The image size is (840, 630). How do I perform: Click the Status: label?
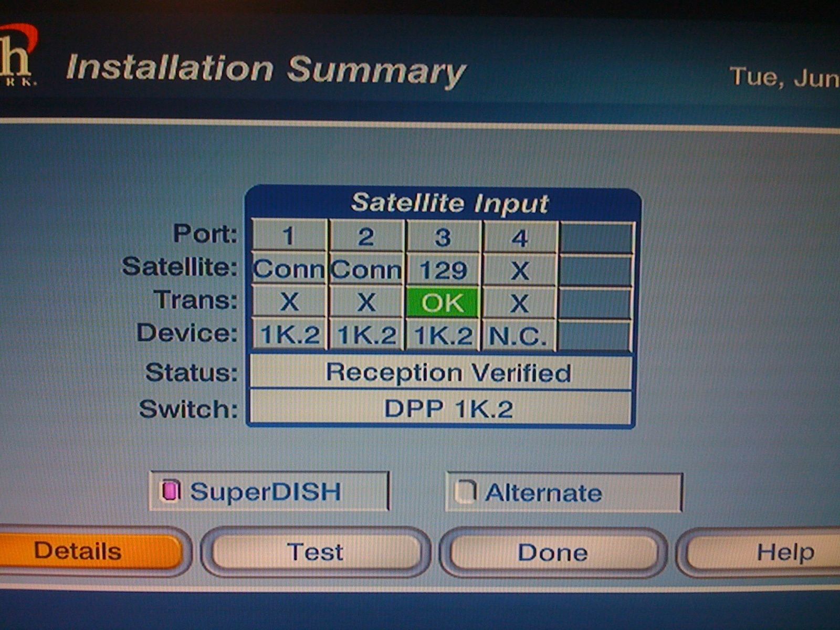[192, 372]
